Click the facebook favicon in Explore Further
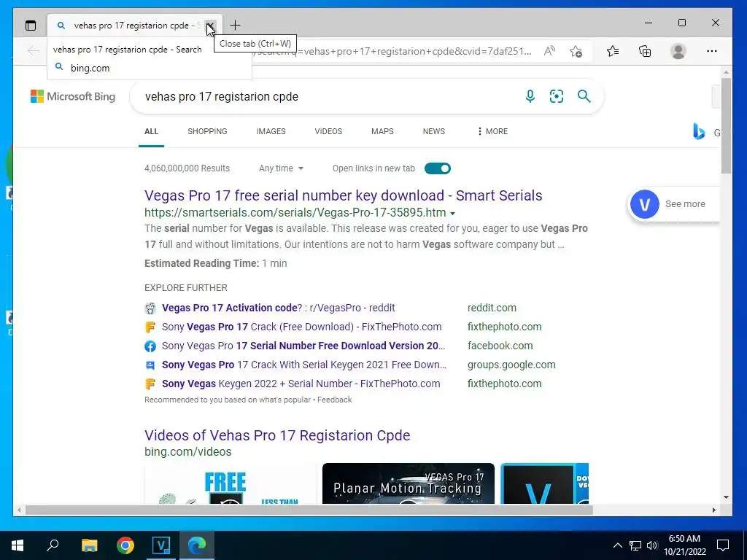The height and width of the screenshot is (560, 747). [150, 346]
